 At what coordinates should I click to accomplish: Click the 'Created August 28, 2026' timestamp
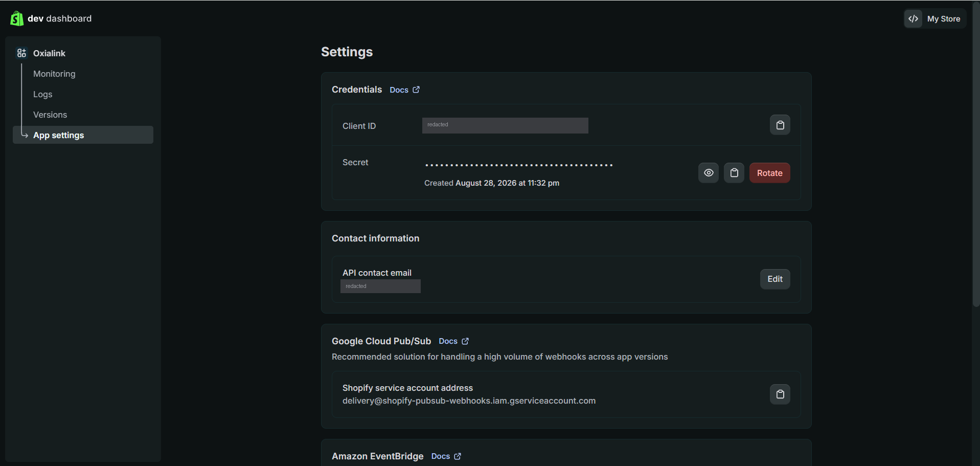pos(492,183)
